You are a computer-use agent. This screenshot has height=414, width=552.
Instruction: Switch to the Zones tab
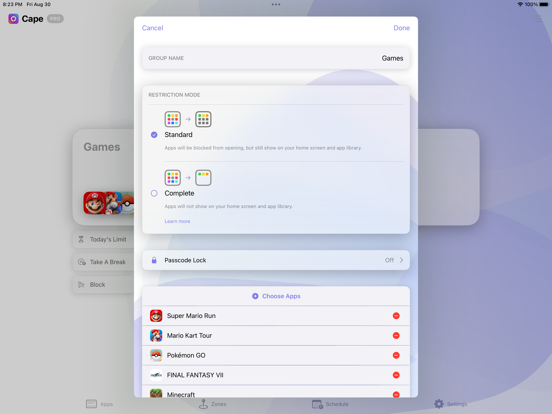213,404
